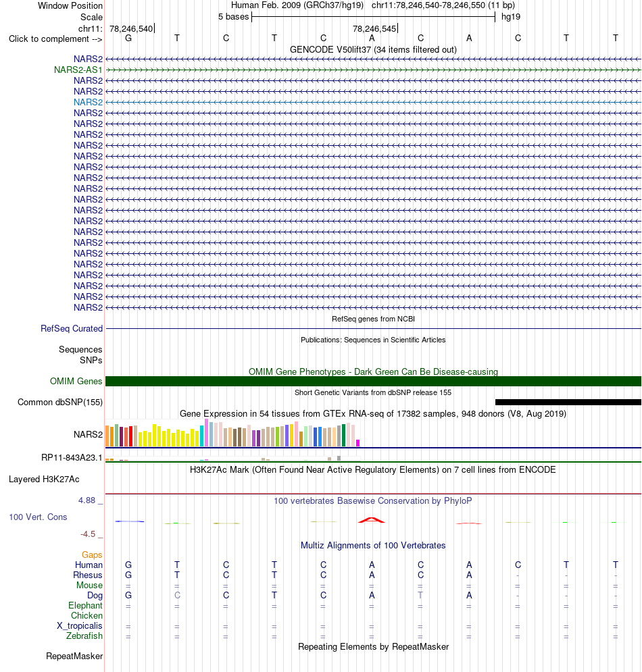The image size is (642, 672).
Task: Open the H3K27Ac Mark track title
Action: 373,469
